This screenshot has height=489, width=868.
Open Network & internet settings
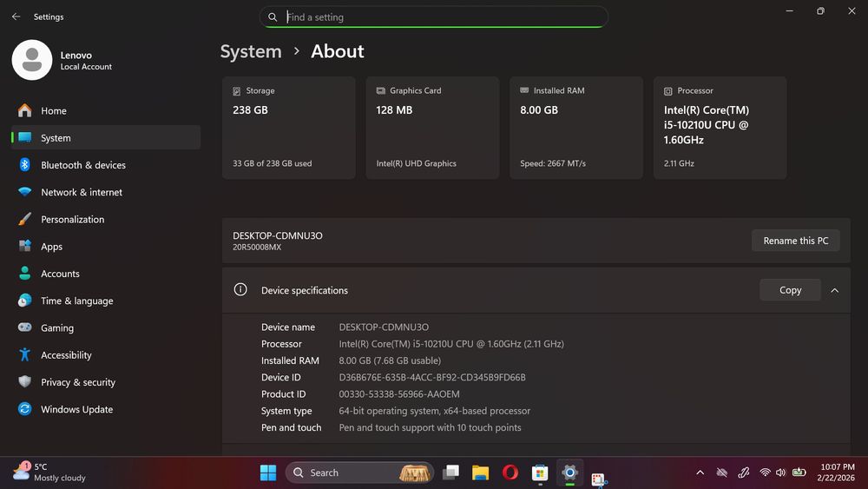(106, 192)
